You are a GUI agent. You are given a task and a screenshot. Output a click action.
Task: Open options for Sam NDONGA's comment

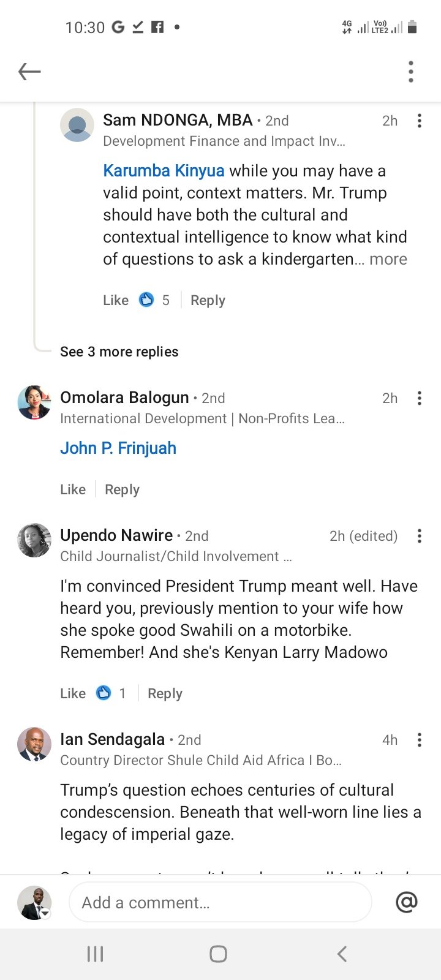tap(420, 121)
